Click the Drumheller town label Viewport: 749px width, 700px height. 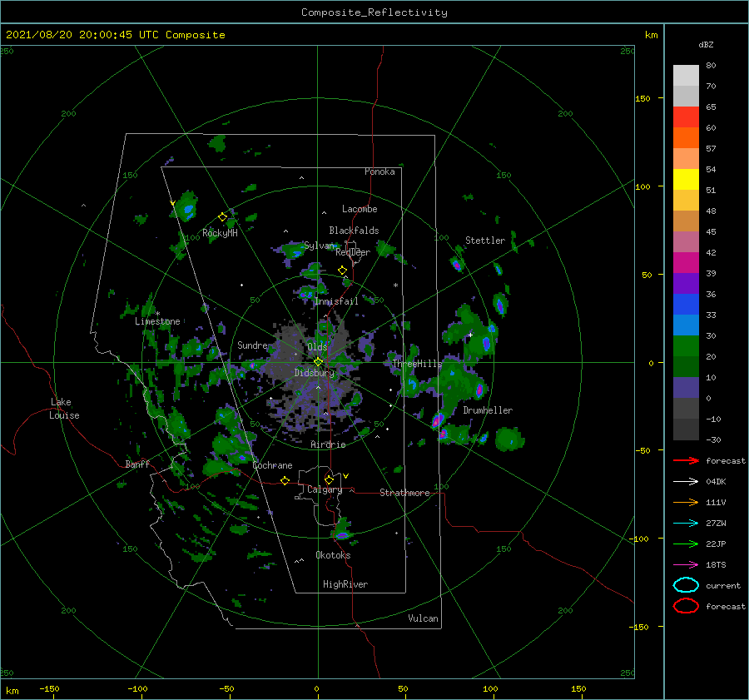(x=488, y=410)
